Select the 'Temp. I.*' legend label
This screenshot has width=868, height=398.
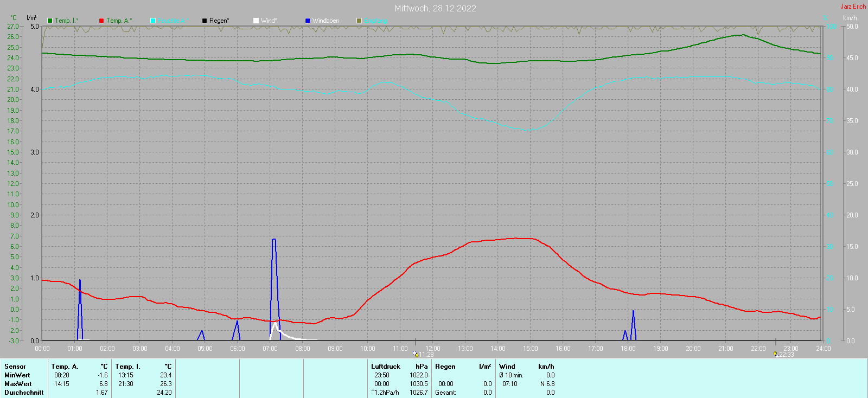coord(67,21)
